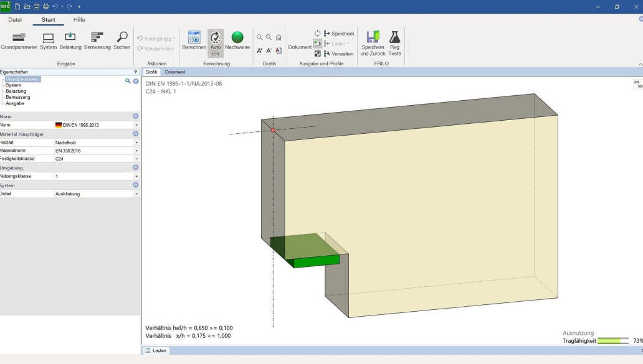Reset graphic view with the home icon
This screenshot has width=643, height=364.
point(279,37)
